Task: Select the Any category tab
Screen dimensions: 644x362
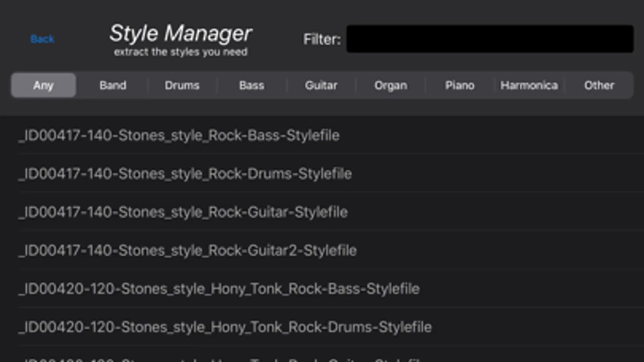Action: pos(43,85)
